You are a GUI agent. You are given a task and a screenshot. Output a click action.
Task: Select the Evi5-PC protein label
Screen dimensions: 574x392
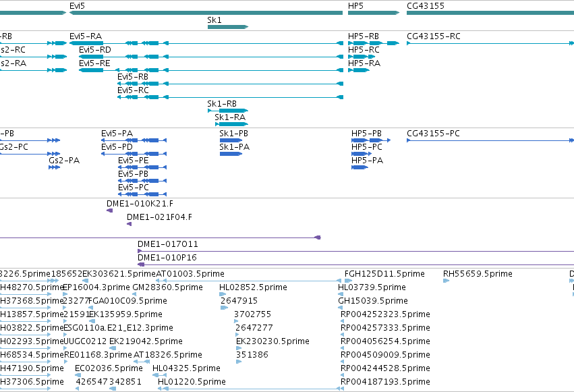134,188
